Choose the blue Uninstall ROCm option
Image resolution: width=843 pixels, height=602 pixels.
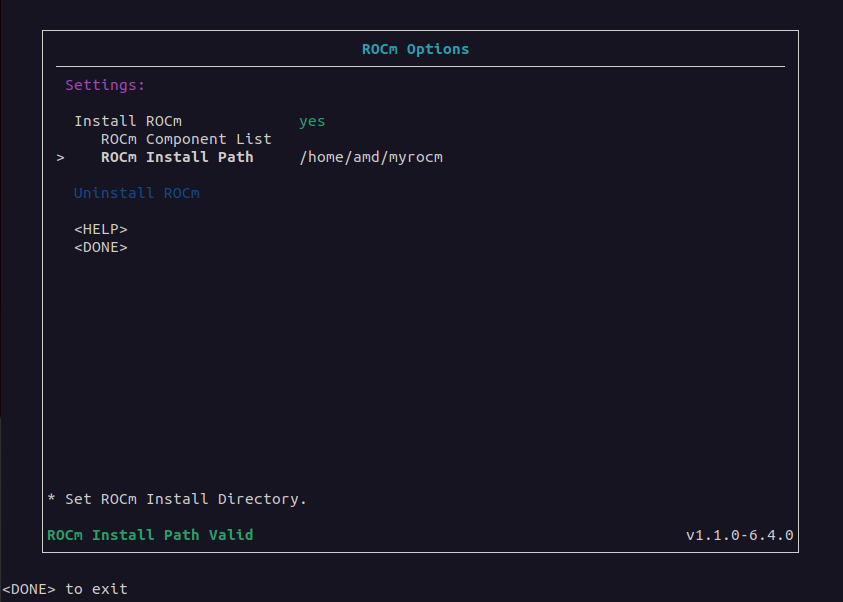tap(136, 193)
